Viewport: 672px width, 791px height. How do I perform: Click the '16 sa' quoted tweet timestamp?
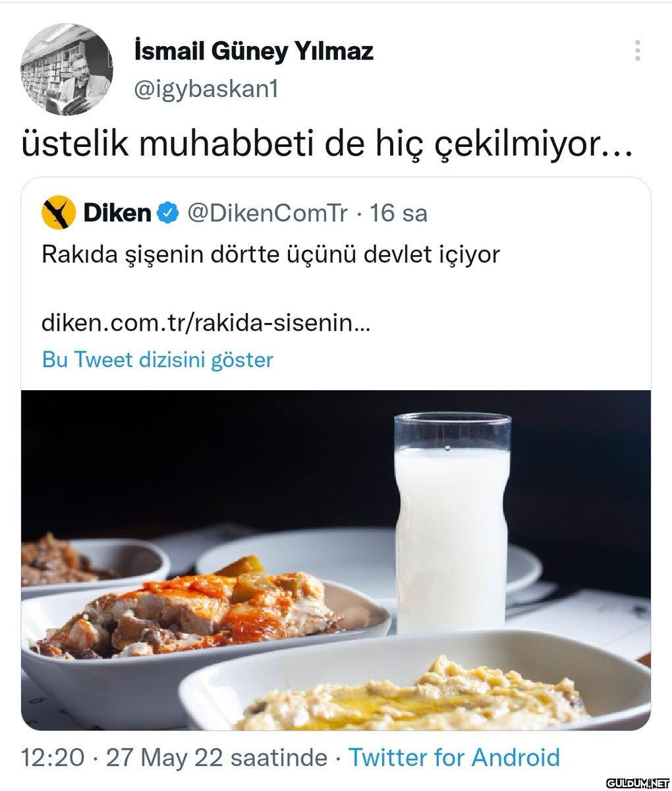click(x=399, y=213)
